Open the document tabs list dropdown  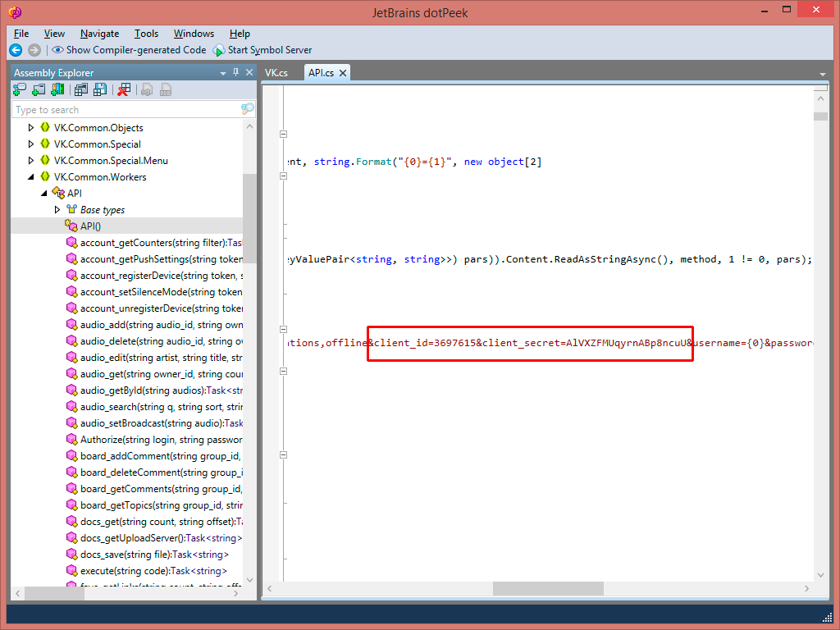tap(822, 74)
